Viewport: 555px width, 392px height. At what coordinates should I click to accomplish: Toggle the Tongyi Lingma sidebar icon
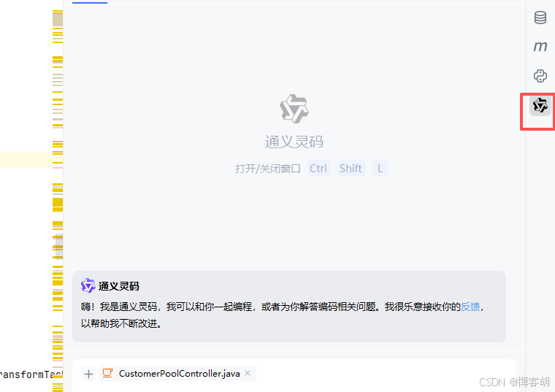(x=540, y=105)
